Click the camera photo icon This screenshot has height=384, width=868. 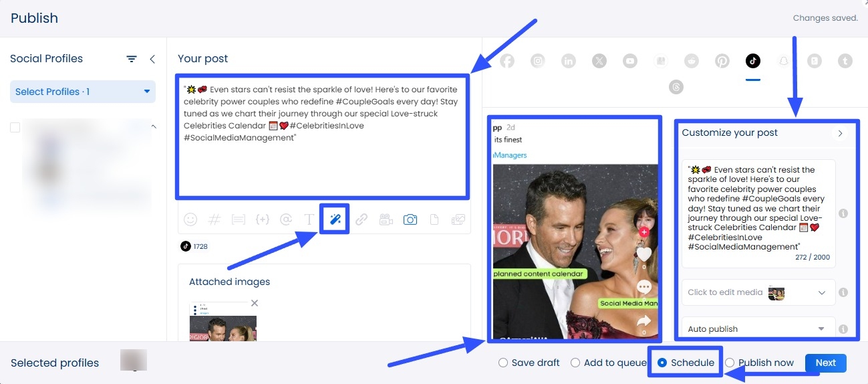[x=410, y=219]
